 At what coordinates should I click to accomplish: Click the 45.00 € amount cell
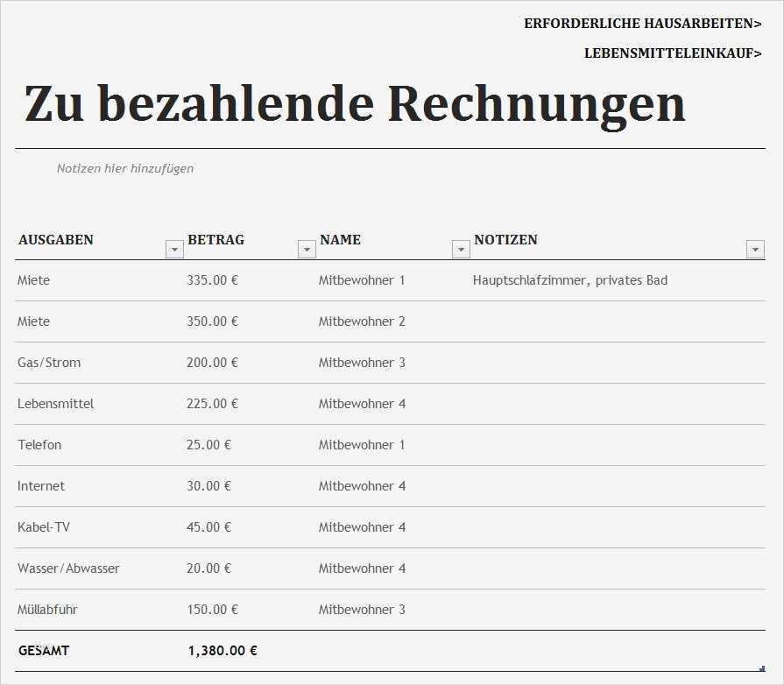pos(209,527)
